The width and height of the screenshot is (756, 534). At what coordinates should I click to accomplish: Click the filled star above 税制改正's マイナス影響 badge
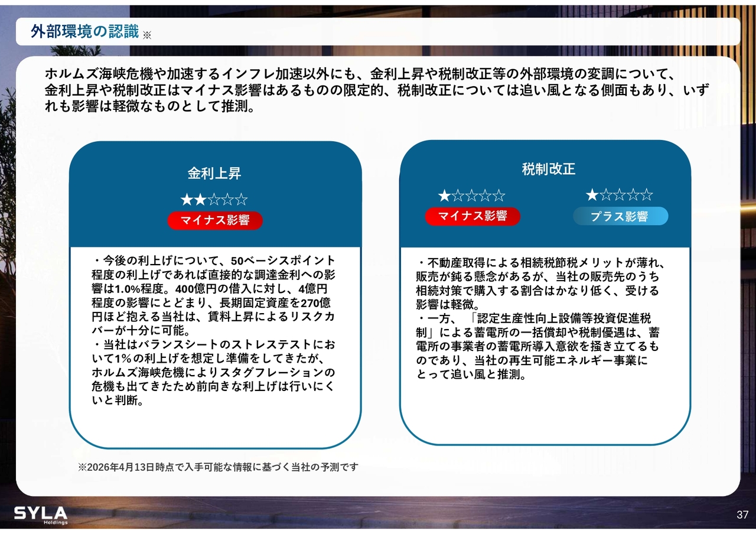444,196
